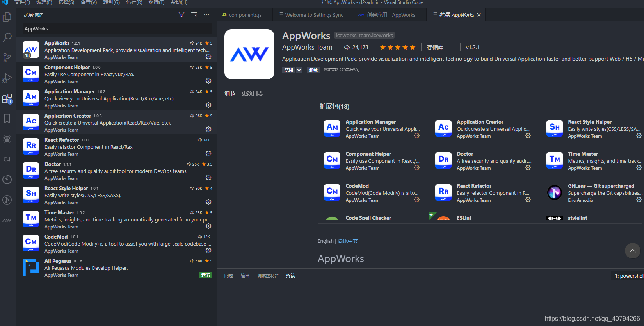Open Source Control view in activity bar

pos(7,58)
